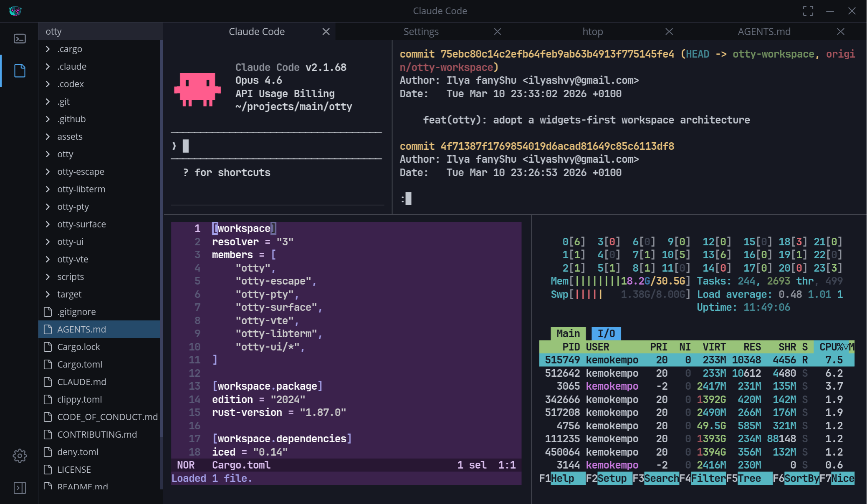Collapse the sidebar panel with the bottom icon
The height and width of the screenshot is (504, 867).
point(20,488)
